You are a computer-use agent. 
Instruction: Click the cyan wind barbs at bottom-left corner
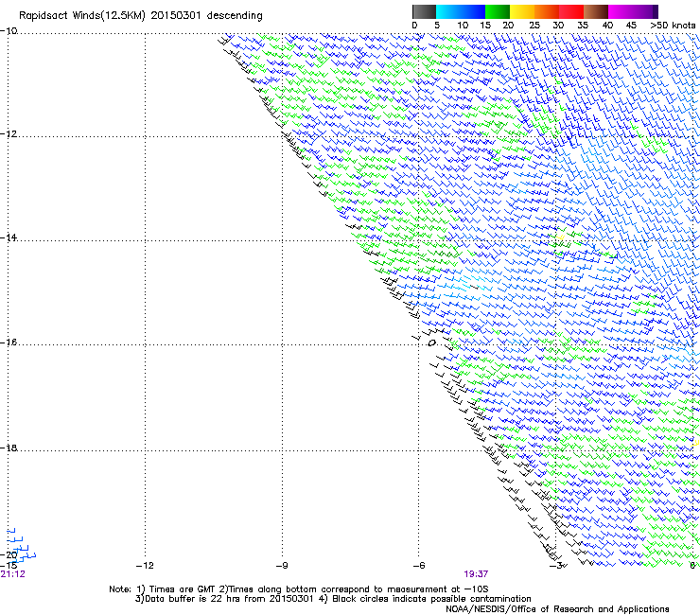(x=21, y=546)
